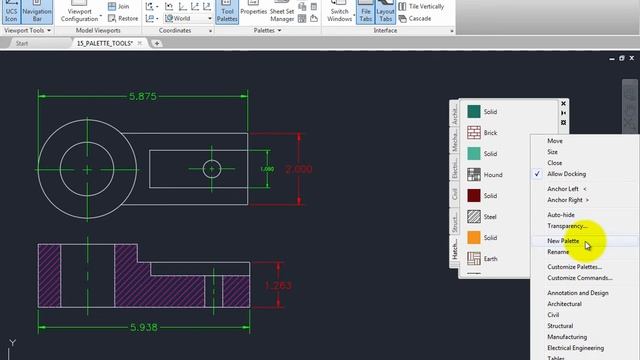Toggle the Layout Tabs button
The image size is (640, 360).
pyautogui.click(x=385, y=11)
